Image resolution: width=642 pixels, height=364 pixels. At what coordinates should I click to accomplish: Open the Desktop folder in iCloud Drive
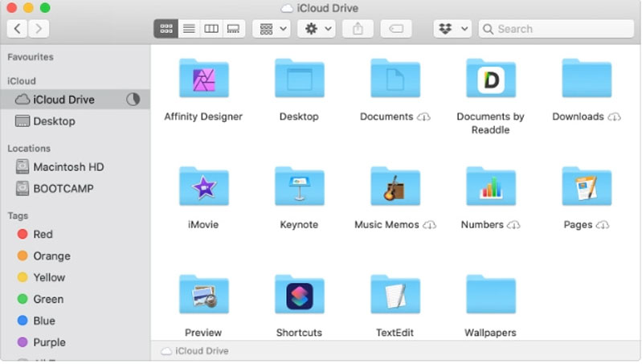pyautogui.click(x=299, y=79)
